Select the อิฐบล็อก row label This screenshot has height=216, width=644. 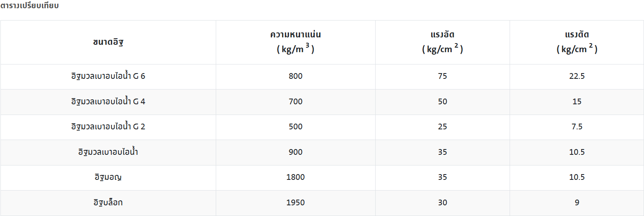click(x=108, y=202)
